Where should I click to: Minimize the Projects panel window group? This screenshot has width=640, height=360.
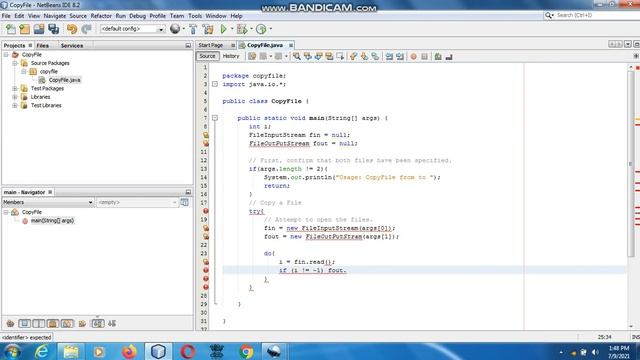pos(188,45)
